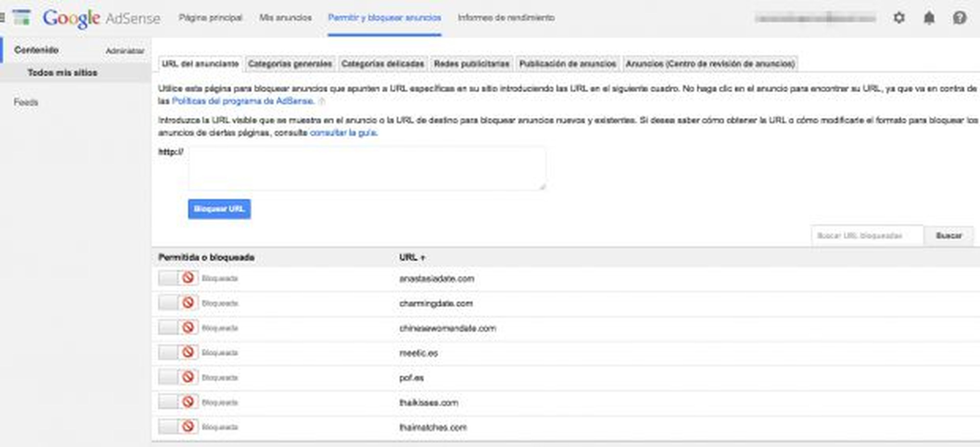Open the consultar la guía link
The image size is (980, 447).
click(344, 133)
